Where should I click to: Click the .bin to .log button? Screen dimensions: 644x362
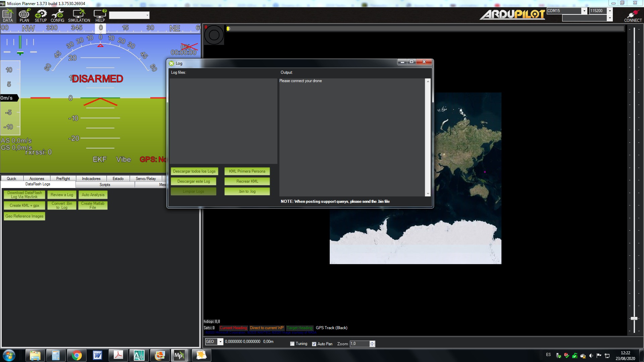point(247,191)
